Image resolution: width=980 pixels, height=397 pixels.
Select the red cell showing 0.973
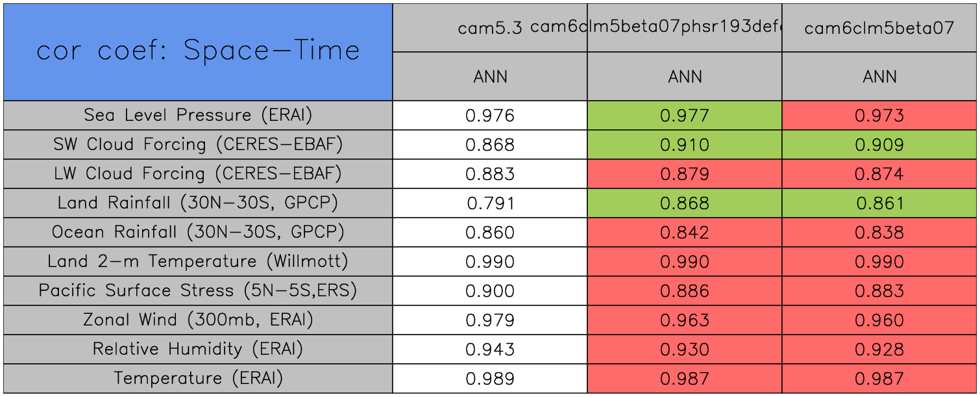point(879,116)
